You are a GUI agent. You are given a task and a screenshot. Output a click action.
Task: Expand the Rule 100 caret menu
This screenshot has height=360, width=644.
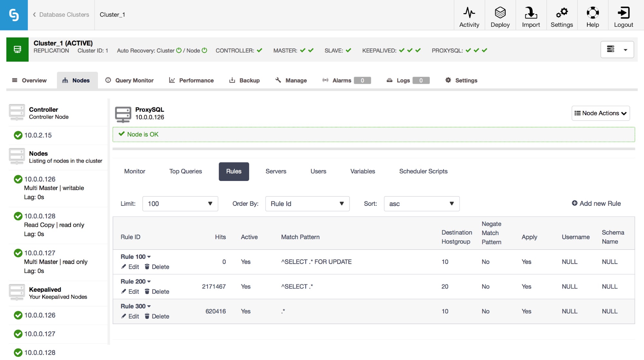pyautogui.click(x=149, y=257)
